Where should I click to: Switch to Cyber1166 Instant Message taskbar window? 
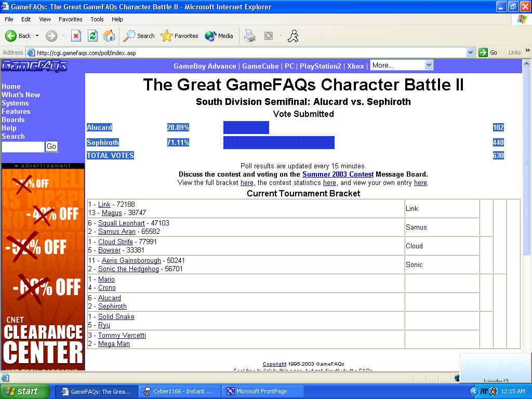click(x=180, y=391)
